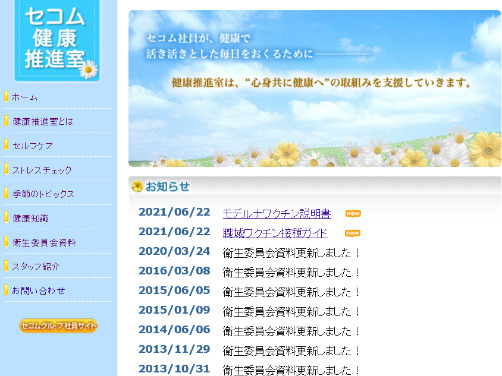
Task: Click the new badge beside 職域ワクチン接種ガイド
Action: tap(353, 233)
